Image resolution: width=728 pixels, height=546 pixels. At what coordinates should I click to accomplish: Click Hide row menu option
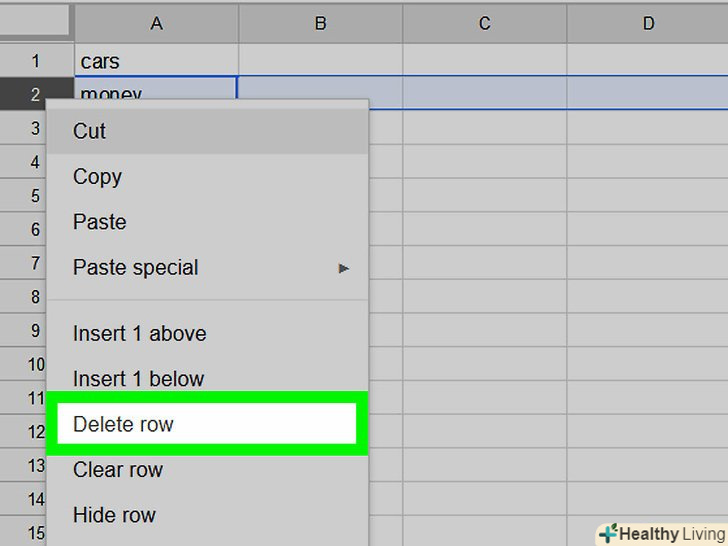click(114, 515)
